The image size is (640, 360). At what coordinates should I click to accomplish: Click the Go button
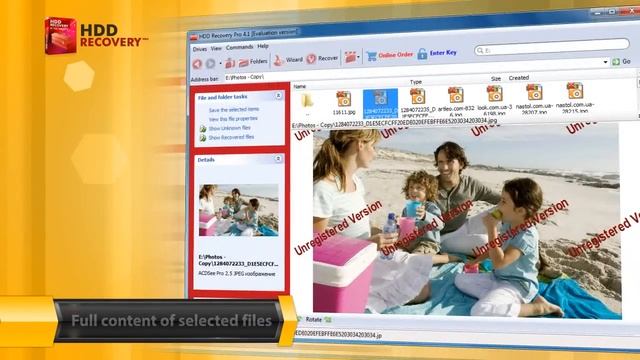622,61
